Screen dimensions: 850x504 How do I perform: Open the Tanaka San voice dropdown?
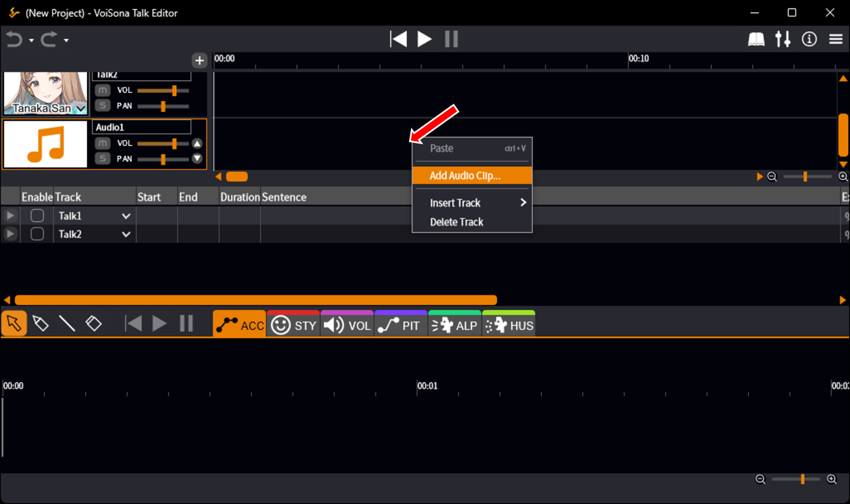tap(80, 108)
